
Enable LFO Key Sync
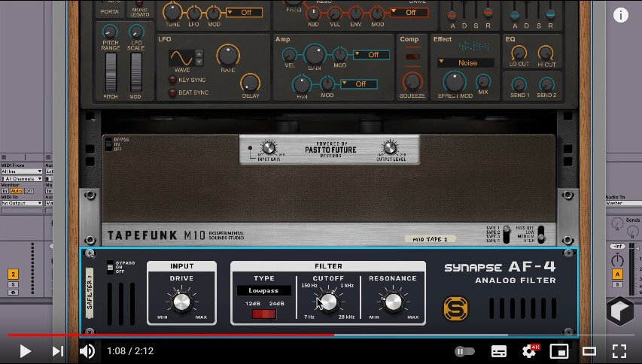pyautogui.click(x=172, y=80)
